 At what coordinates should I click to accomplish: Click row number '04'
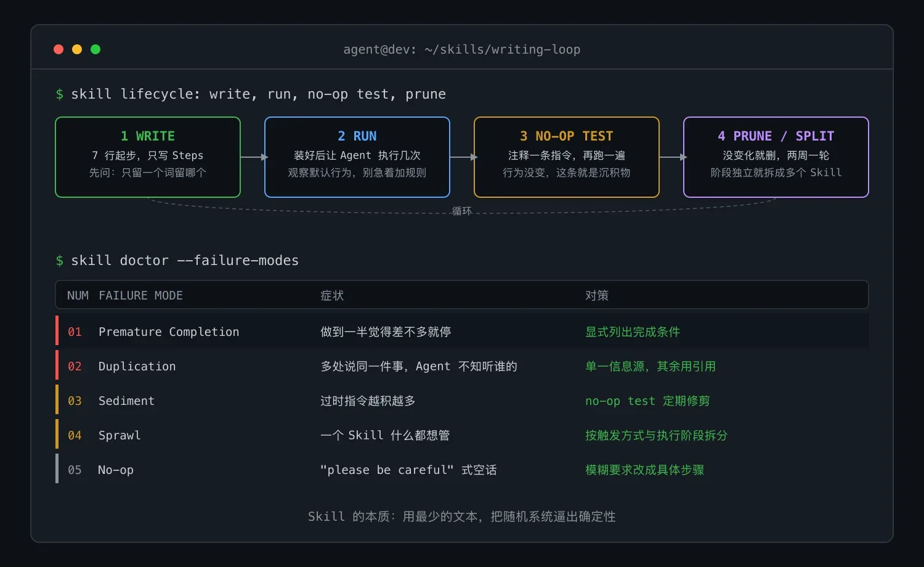(x=75, y=435)
